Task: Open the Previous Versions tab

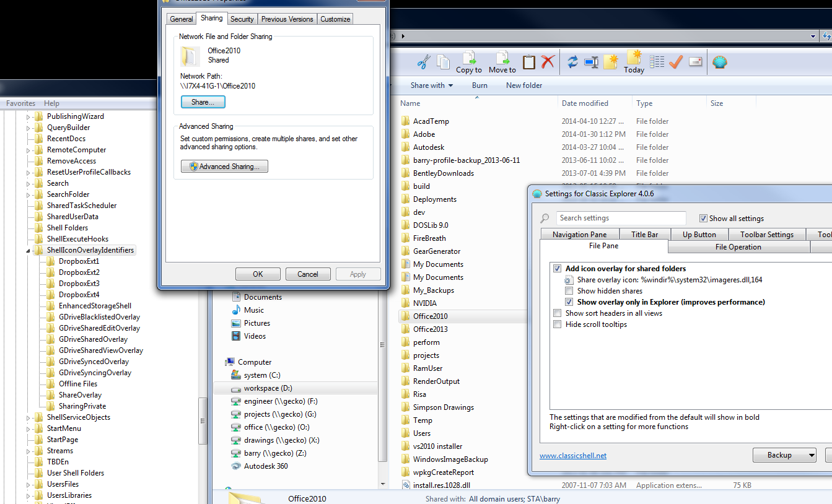Action: click(287, 19)
